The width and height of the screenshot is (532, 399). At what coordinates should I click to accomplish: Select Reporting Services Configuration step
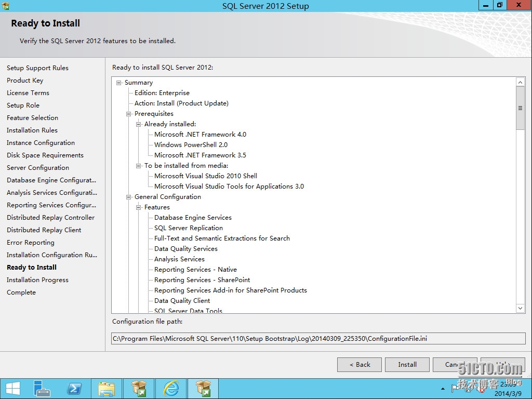point(51,205)
